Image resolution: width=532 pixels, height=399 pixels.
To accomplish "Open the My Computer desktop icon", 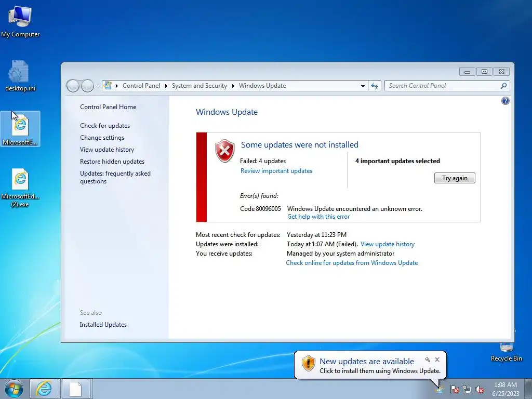I will 20,22.
